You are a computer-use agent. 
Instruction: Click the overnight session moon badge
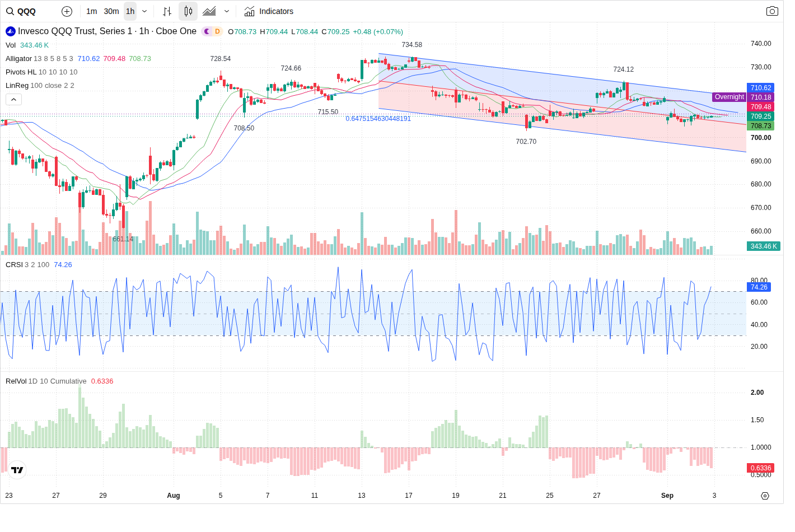(x=207, y=31)
